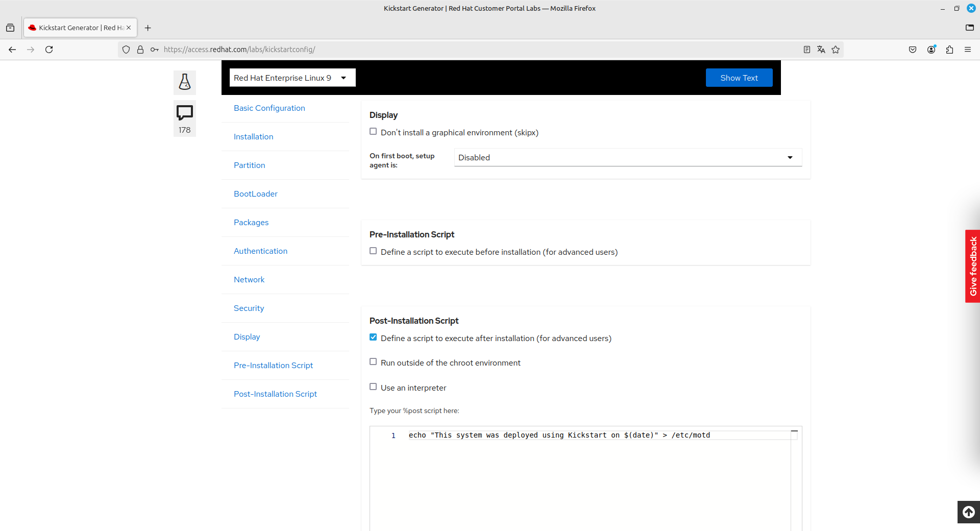Open the Pre-Installation Script sidebar link
The image size is (980, 531).
(x=274, y=366)
